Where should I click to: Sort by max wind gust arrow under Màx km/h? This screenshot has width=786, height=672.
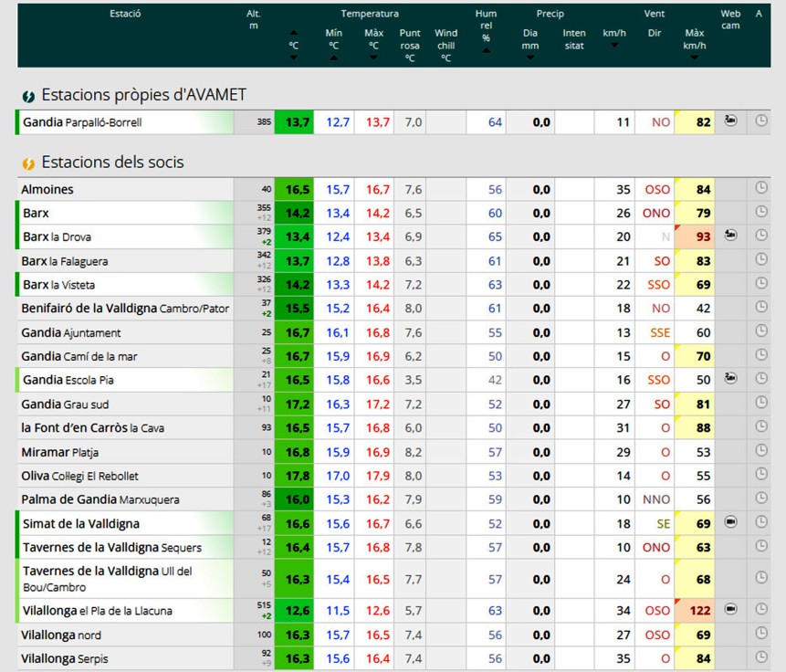[695, 58]
